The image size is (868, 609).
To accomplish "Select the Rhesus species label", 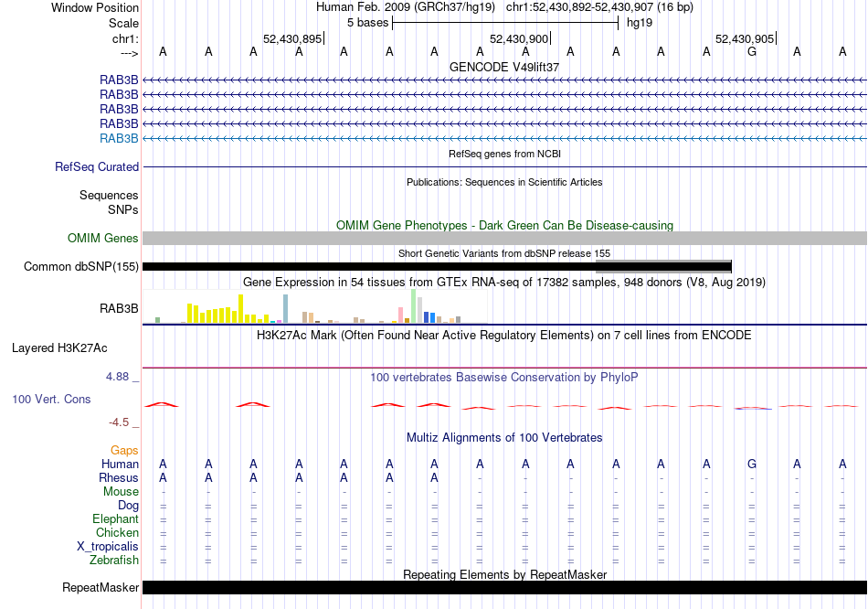I will point(119,477).
